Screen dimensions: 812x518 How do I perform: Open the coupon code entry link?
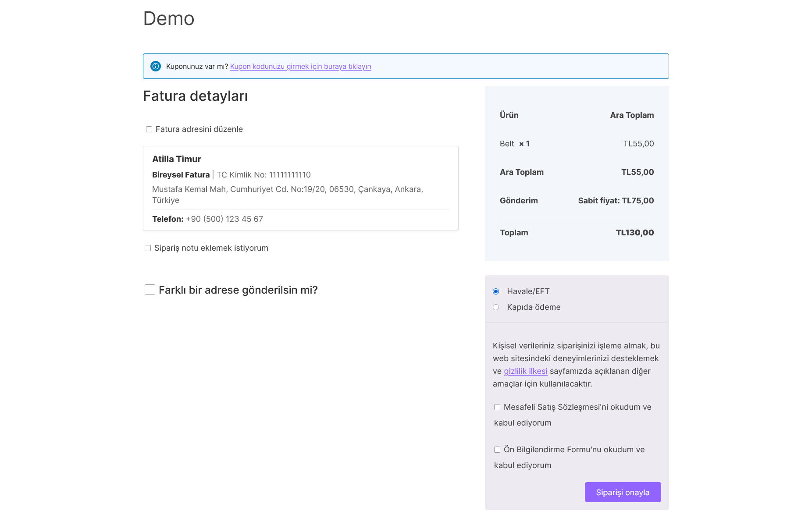click(x=300, y=66)
